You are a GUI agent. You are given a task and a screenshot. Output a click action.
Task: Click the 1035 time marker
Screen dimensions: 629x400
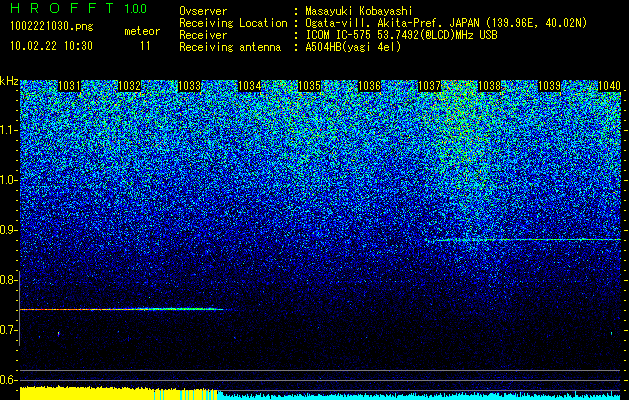coord(309,86)
